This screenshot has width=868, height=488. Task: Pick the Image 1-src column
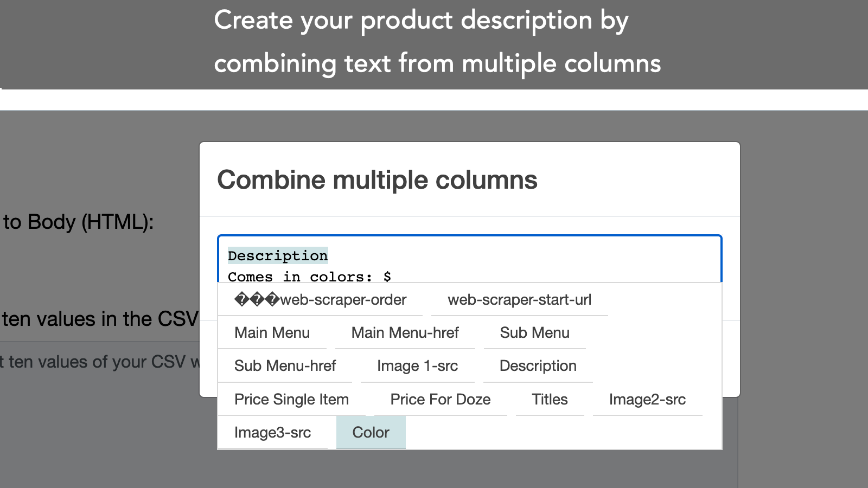point(417,366)
